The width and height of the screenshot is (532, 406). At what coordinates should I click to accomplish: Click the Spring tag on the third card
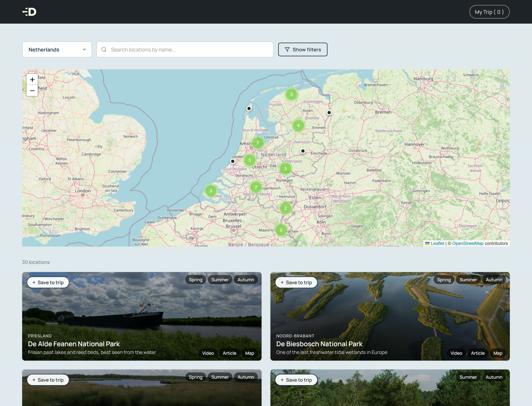pyautogui.click(x=196, y=377)
